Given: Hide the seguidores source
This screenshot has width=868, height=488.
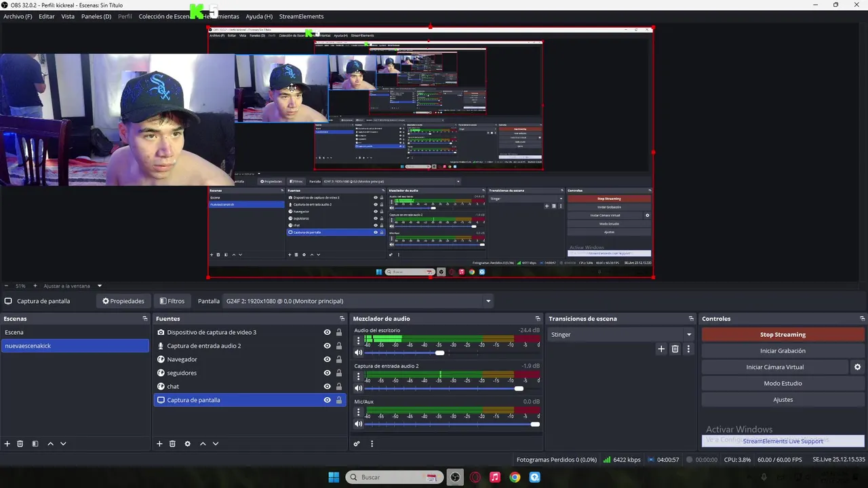Looking at the screenshot, I should pyautogui.click(x=327, y=373).
